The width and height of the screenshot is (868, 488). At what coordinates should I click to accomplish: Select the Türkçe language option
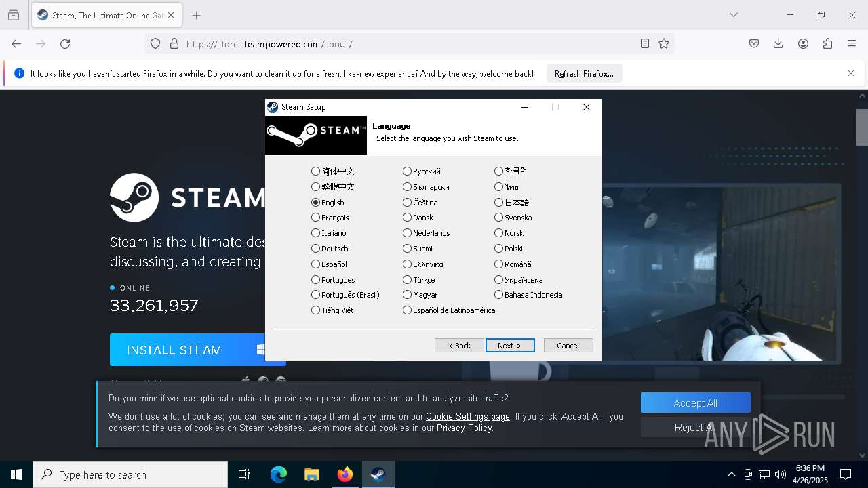(419, 280)
